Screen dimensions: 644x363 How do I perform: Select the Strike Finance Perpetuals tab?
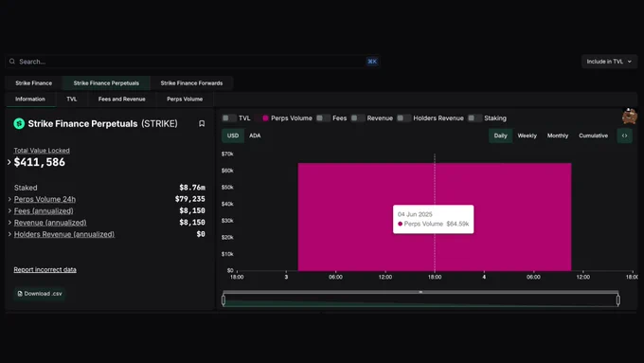tap(106, 83)
